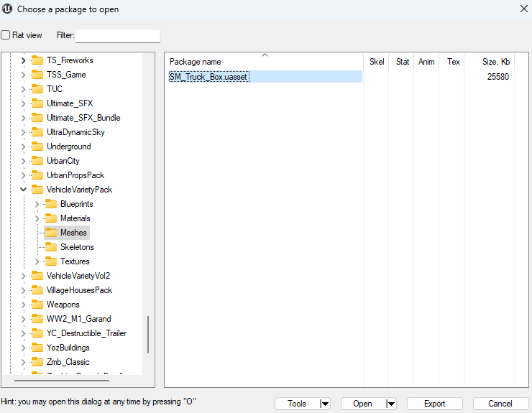532x413 pixels.
Task: Collapse the VehicleVarietyPack tree node
Action: click(x=23, y=190)
